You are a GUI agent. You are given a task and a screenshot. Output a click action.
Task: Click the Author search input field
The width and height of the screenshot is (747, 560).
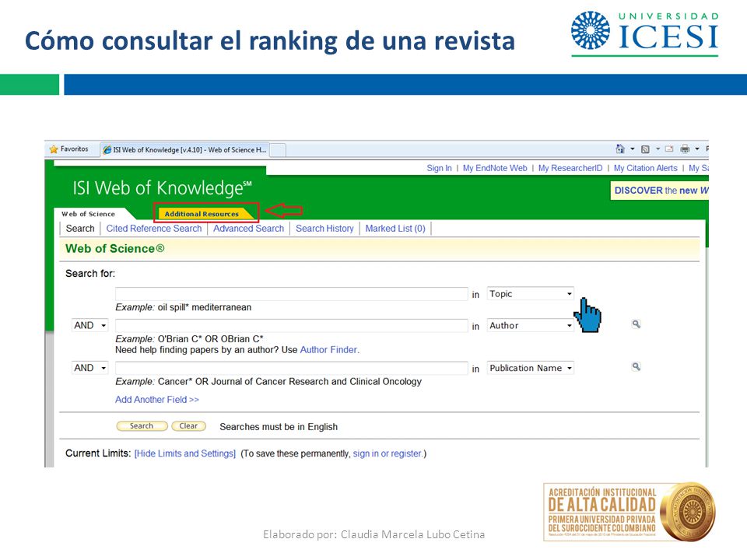292,325
